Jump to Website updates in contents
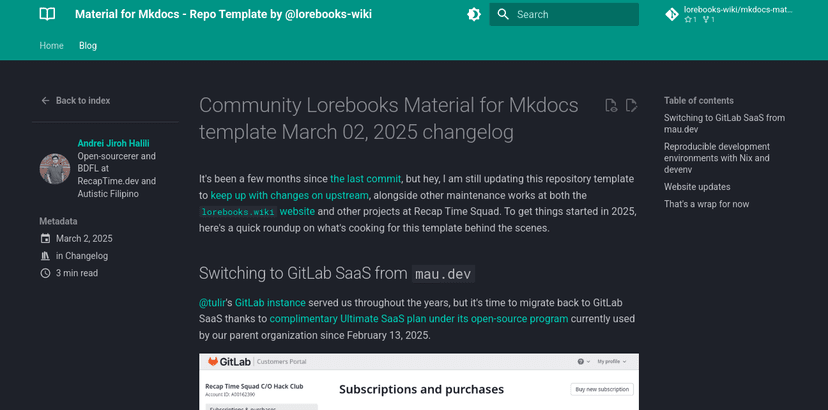Viewport: 828px width, 410px height. (696, 186)
